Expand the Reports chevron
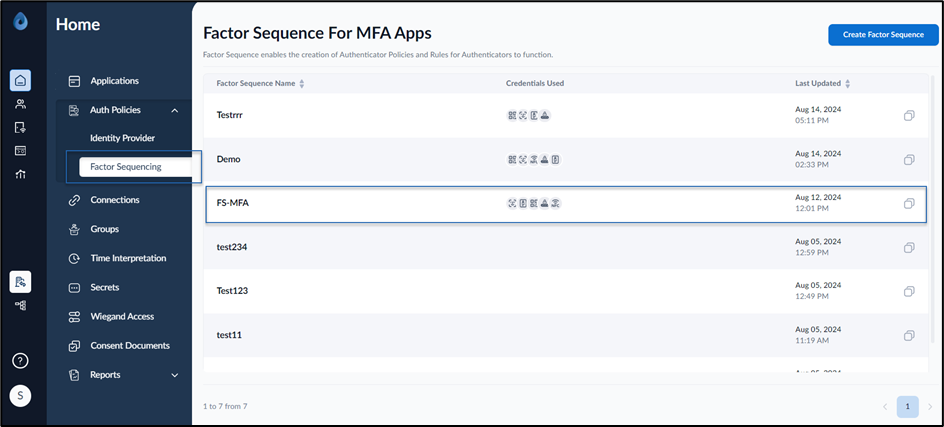This screenshot has width=944, height=427. pos(175,375)
